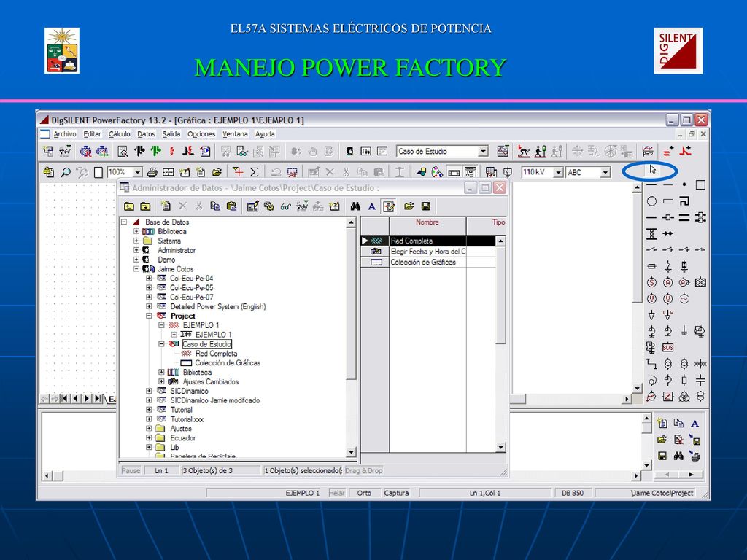Collapse the Project tree node

coord(149,316)
